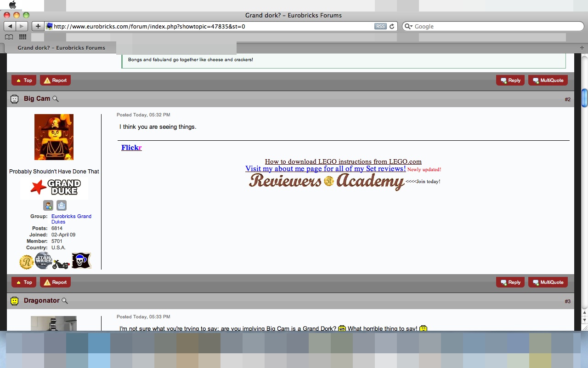The image size is (588, 368).
Task: Follow the Eurobricks Grand Dukes group link
Action: click(x=71, y=216)
